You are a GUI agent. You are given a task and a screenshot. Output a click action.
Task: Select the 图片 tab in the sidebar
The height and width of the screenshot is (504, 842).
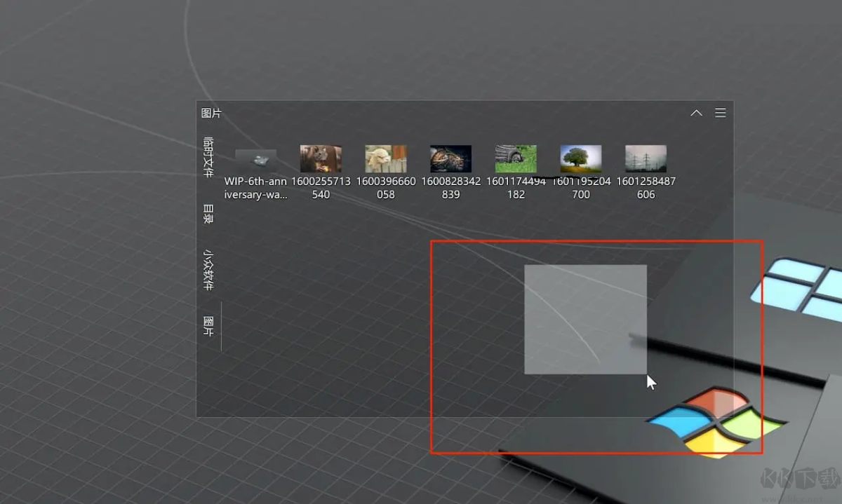[x=208, y=327]
